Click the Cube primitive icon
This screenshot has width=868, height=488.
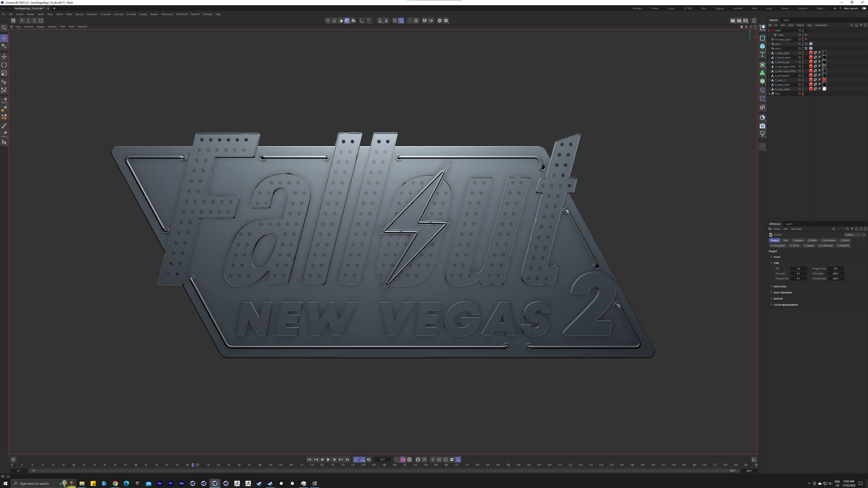tap(762, 46)
